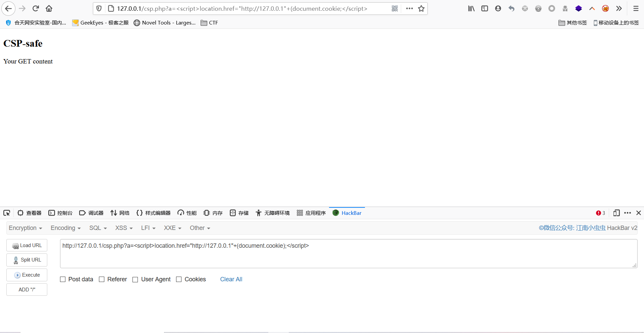The height and width of the screenshot is (333, 644).
Task: Close the developer tools panel
Action: coord(639,213)
